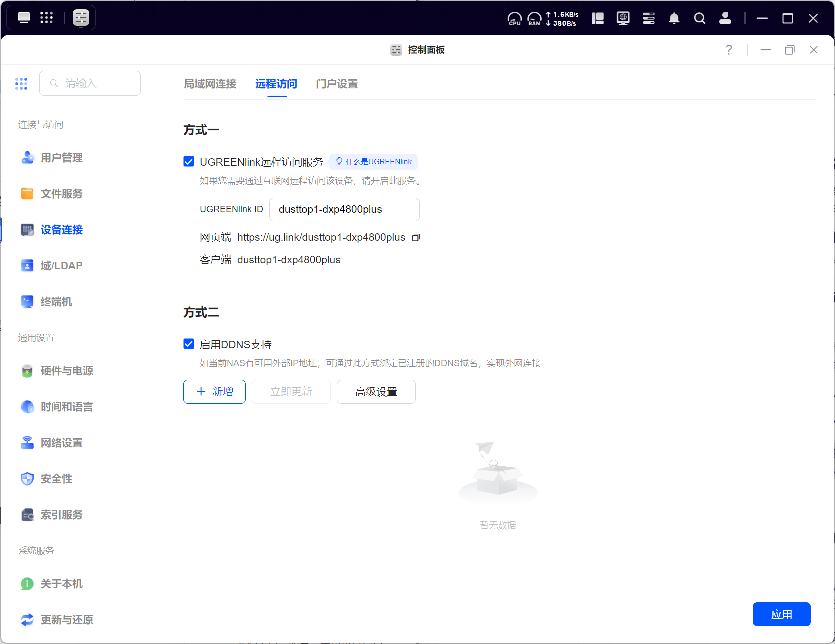835x644 pixels.
Task: Open the task manager icon in top bar
Action: click(x=648, y=19)
